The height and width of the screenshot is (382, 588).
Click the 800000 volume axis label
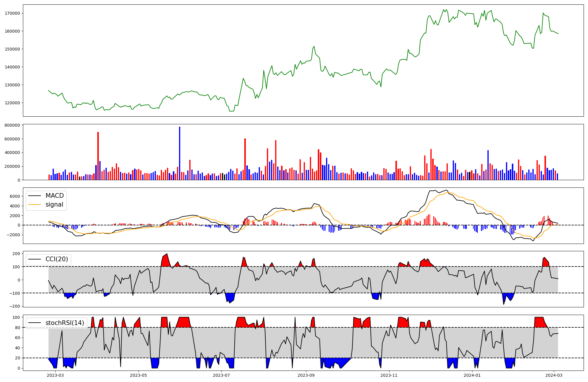pyautogui.click(x=12, y=125)
